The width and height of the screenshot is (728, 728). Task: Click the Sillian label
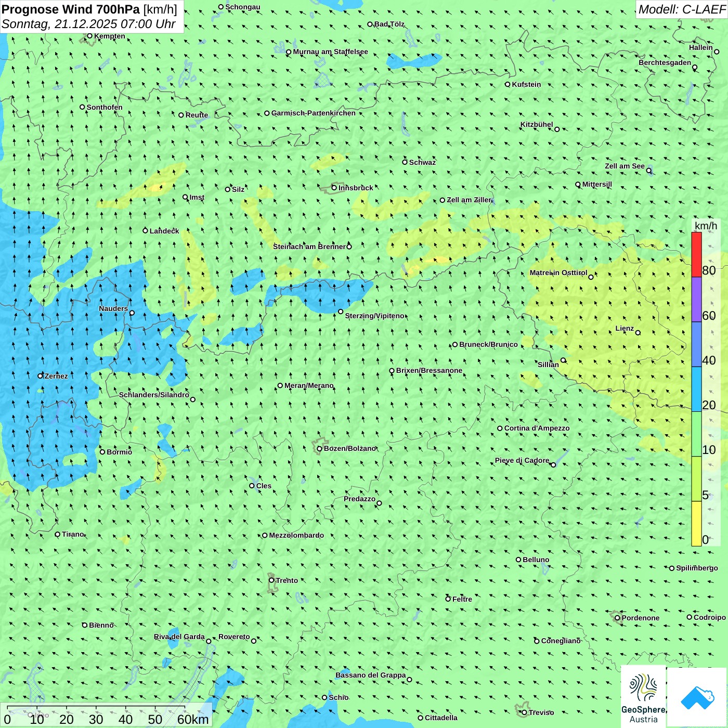tap(548, 365)
